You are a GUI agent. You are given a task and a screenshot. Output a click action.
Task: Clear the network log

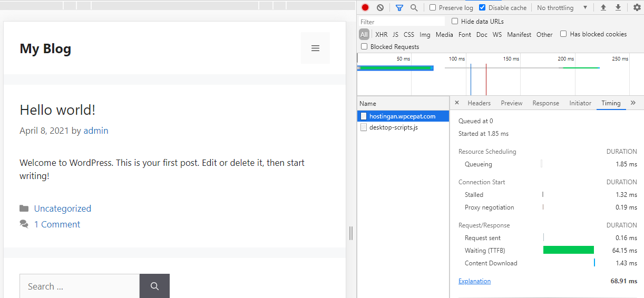380,8
